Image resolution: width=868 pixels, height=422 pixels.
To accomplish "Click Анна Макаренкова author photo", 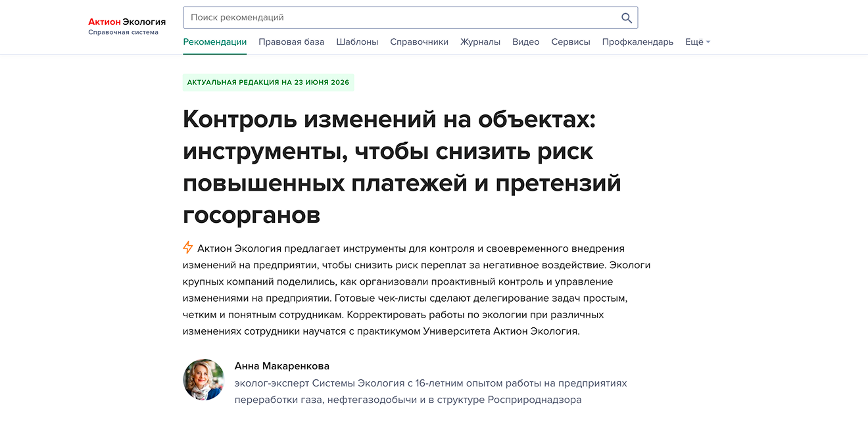I will coord(203,380).
